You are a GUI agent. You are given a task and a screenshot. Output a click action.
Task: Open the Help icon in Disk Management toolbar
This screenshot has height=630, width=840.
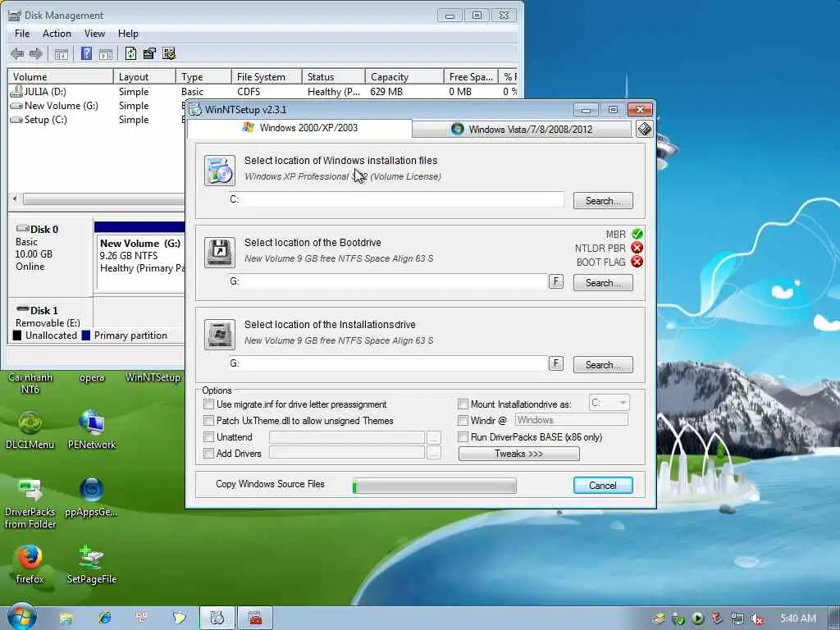click(x=86, y=53)
